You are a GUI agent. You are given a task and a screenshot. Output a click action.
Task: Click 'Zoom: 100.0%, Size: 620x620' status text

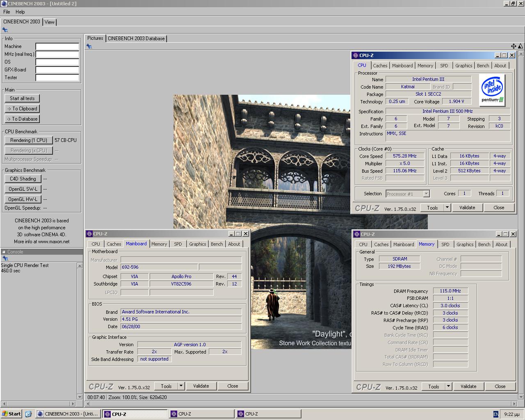(137, 397)
